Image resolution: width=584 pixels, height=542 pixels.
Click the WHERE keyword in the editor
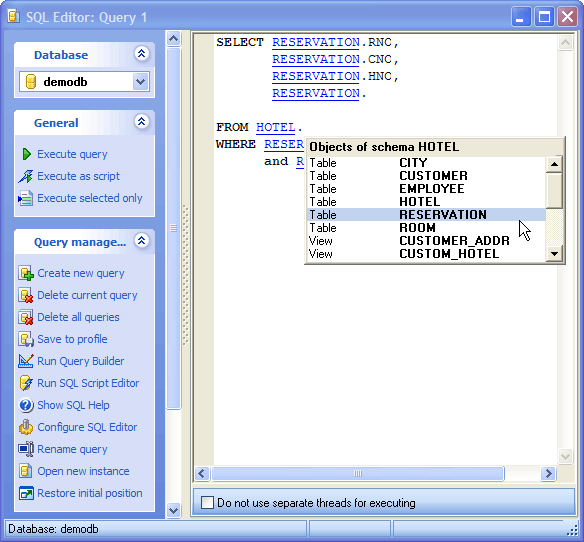pyautogui.click(x=236, y=144)
